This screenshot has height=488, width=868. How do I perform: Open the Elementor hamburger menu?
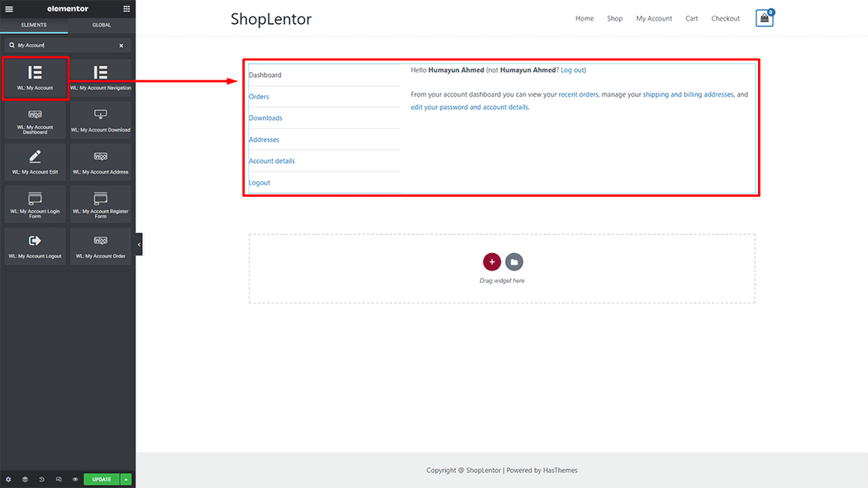coord(9,8)
